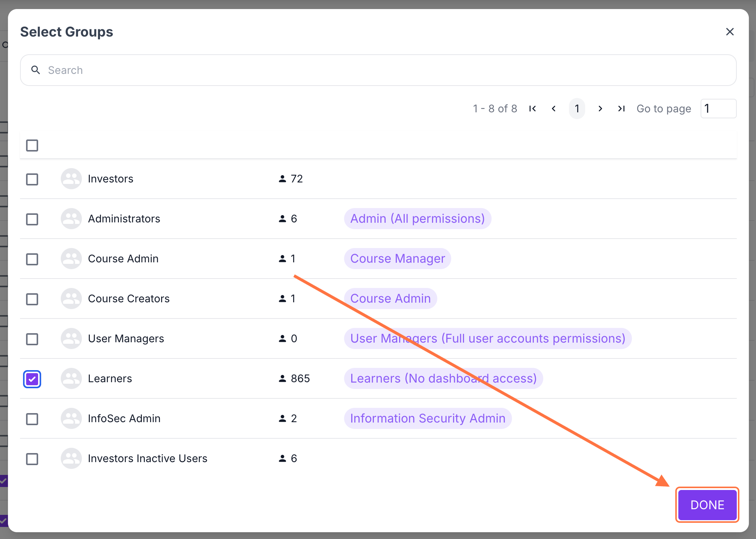Click the Investors group avatar icon
Image resolution: width=756 pixels, height=539 pixels.
click(71, 179)
